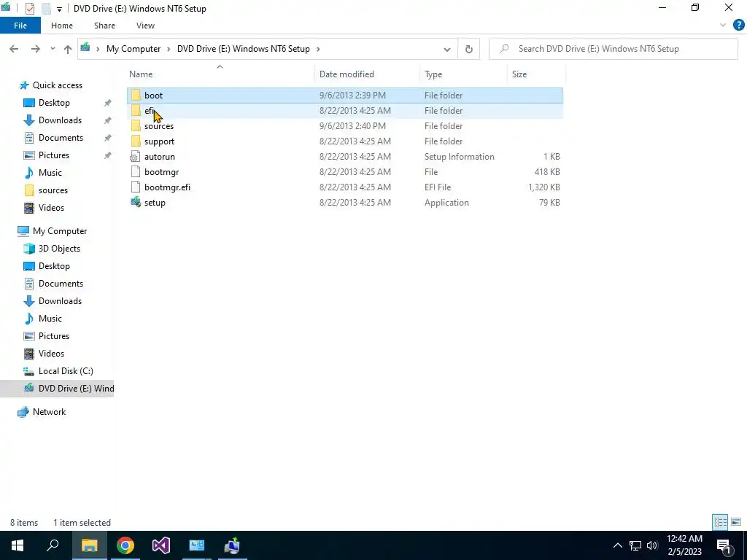Expand DVD Drive breadcrumb chevron
This screenshot has height=560, width=747.
tap(318, 49)
